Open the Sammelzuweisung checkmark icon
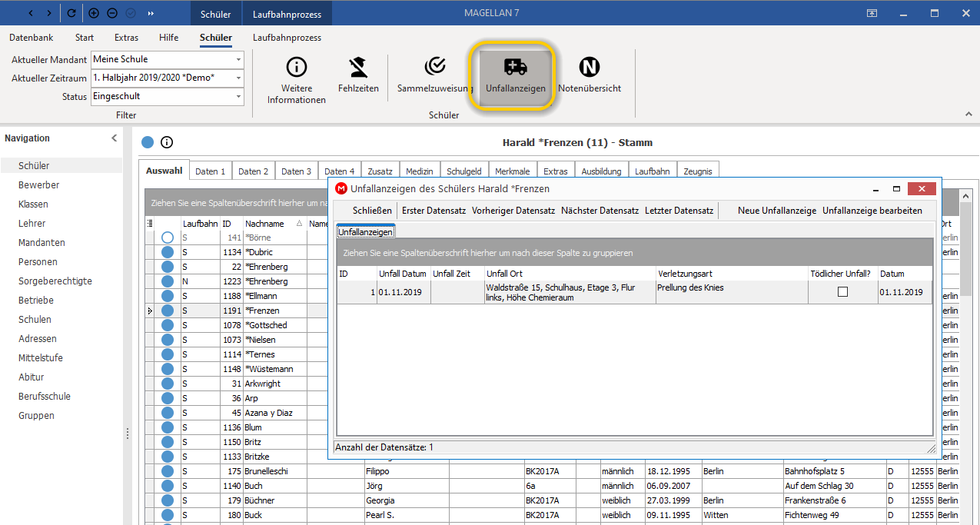 coord(435,67)
